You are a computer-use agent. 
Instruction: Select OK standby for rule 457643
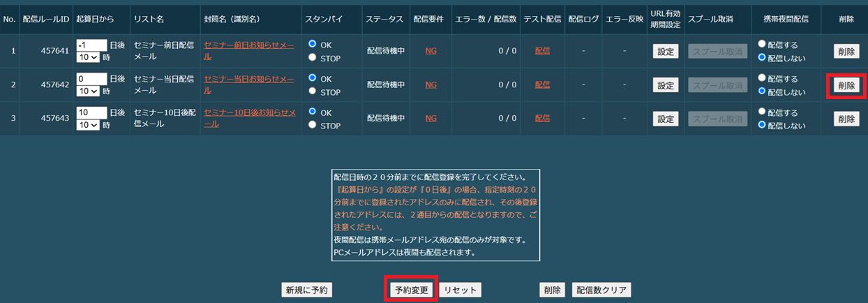click(x=312, y=112)
